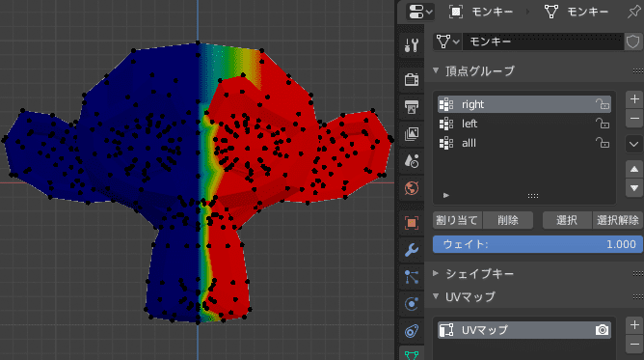Open the Render properties tab
Viewport: 644px width, 360px height.
(411, 79)
